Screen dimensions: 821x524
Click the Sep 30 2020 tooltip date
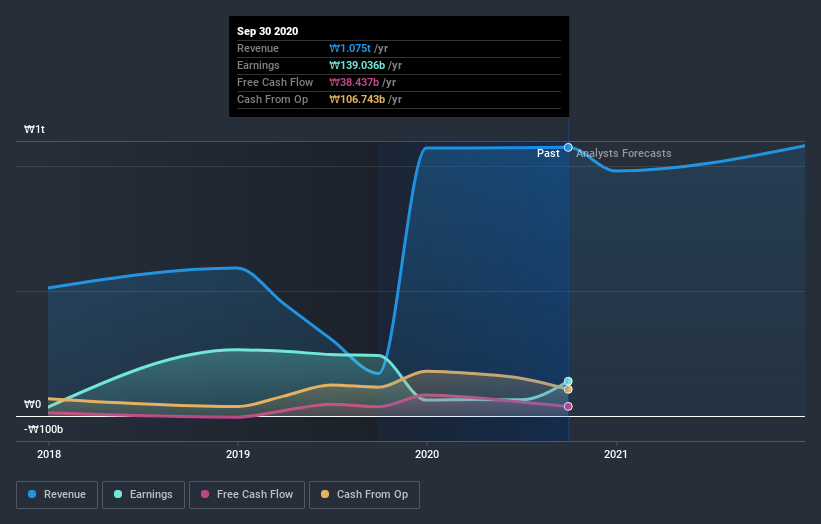tap(268, 31)
